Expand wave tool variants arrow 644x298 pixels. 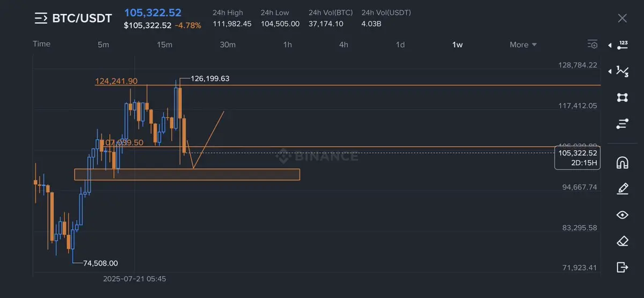tap(610, 71)
